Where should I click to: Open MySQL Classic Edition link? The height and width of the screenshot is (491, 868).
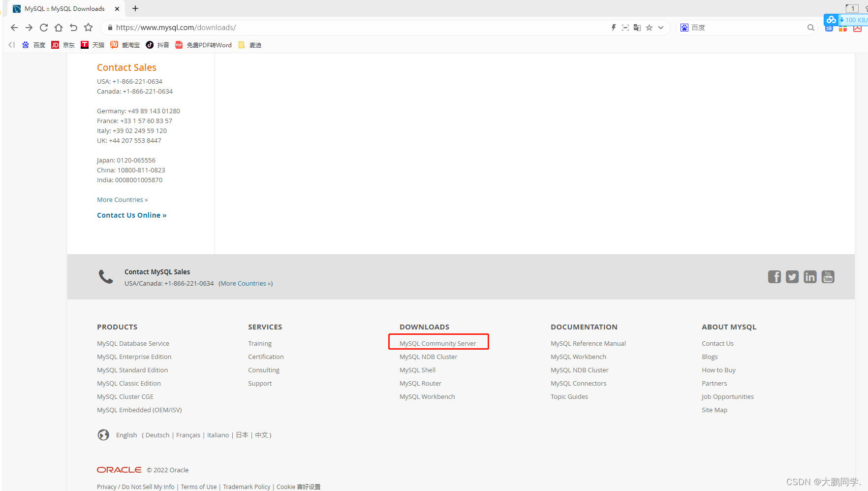[x=129, y=383]
